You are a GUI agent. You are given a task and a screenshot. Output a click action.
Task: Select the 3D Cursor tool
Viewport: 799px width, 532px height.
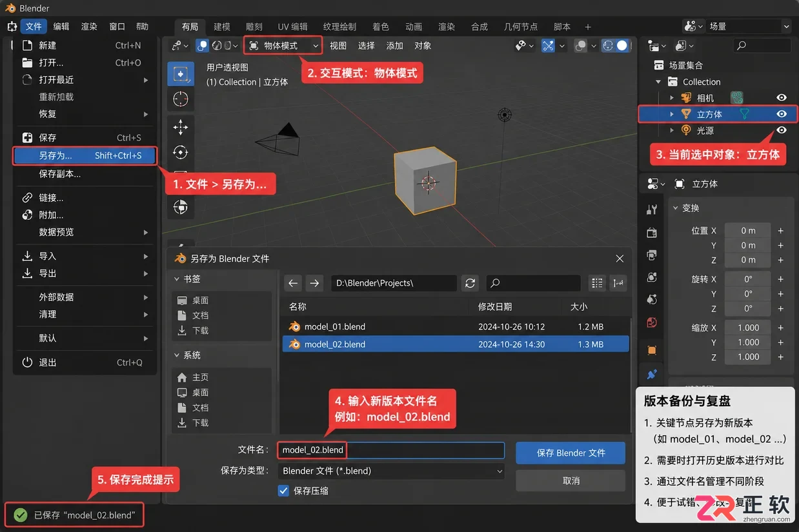[x=181, y=99]
